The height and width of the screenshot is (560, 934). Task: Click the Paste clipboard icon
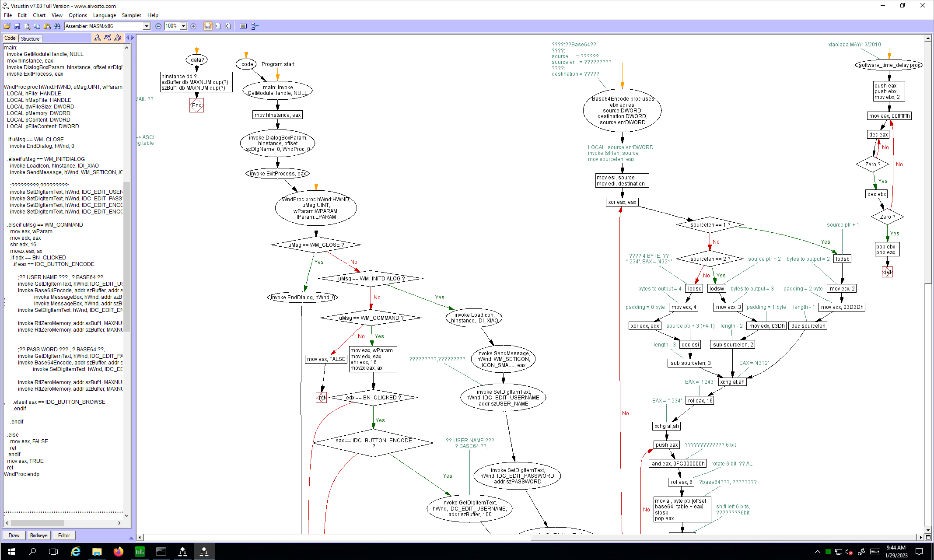click(47, 26)
